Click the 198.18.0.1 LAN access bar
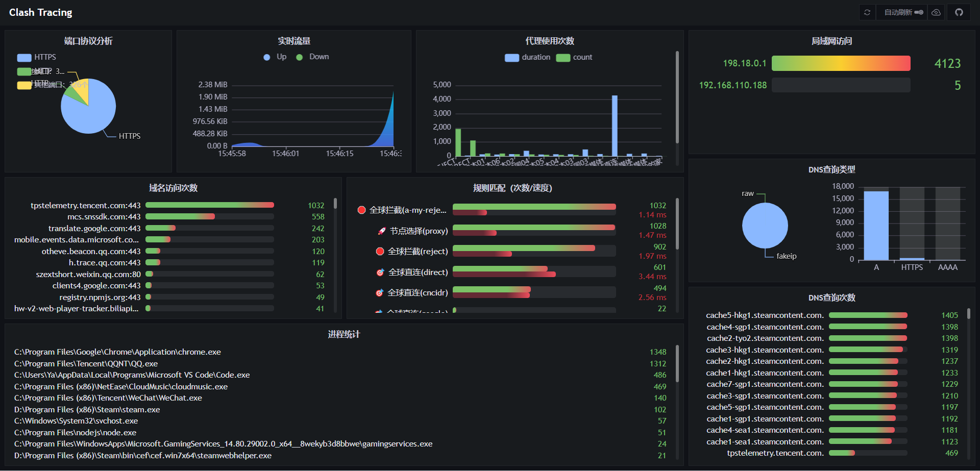Screen dimensions: 980x471 (841, 63)
